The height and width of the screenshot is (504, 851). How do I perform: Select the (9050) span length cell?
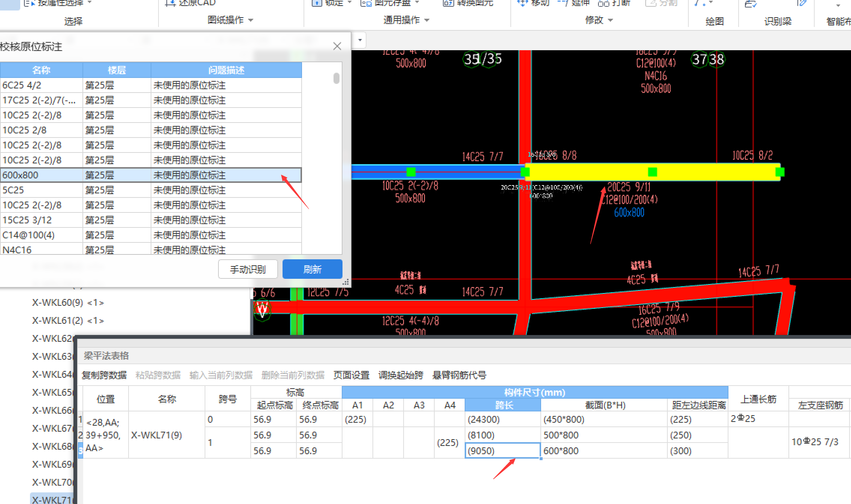[x=503, y=450]
